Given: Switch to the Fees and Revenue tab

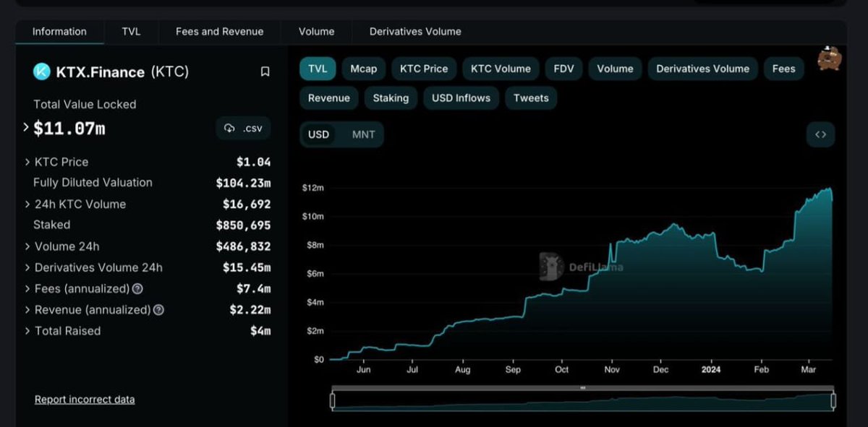Looking at the screenshot, I should tap(219, 32).
